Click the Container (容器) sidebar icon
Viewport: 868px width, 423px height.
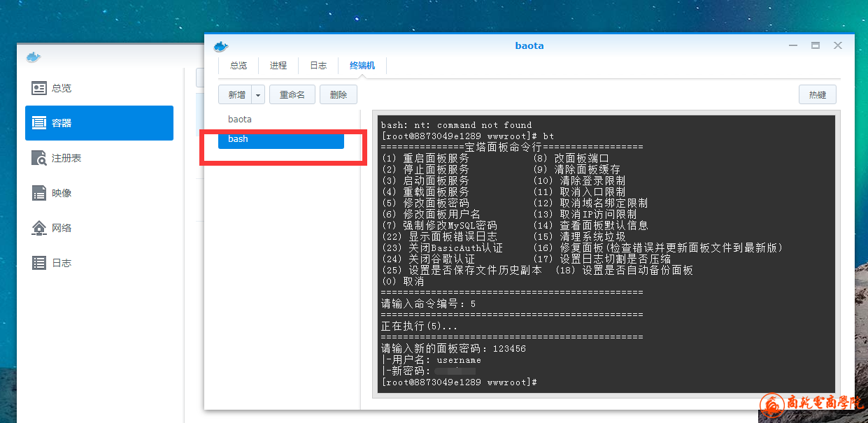click(39, 123)
